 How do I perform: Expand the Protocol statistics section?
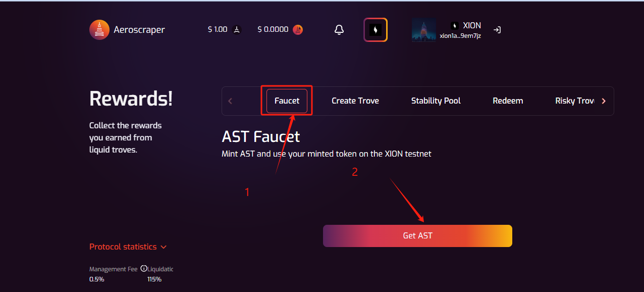(x=128, y=247)
